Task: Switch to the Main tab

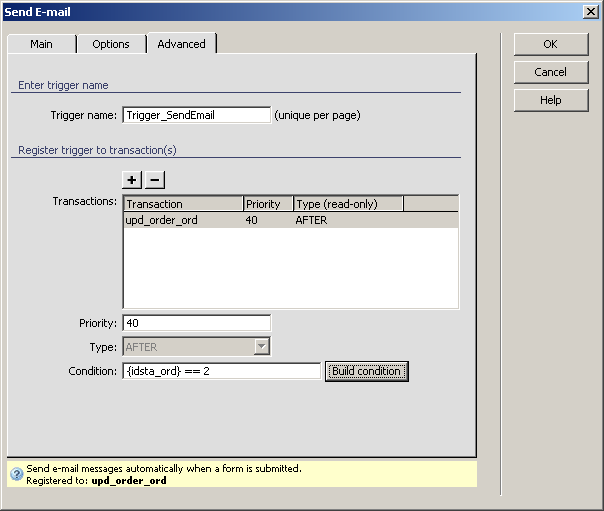Action: [41, 44]
